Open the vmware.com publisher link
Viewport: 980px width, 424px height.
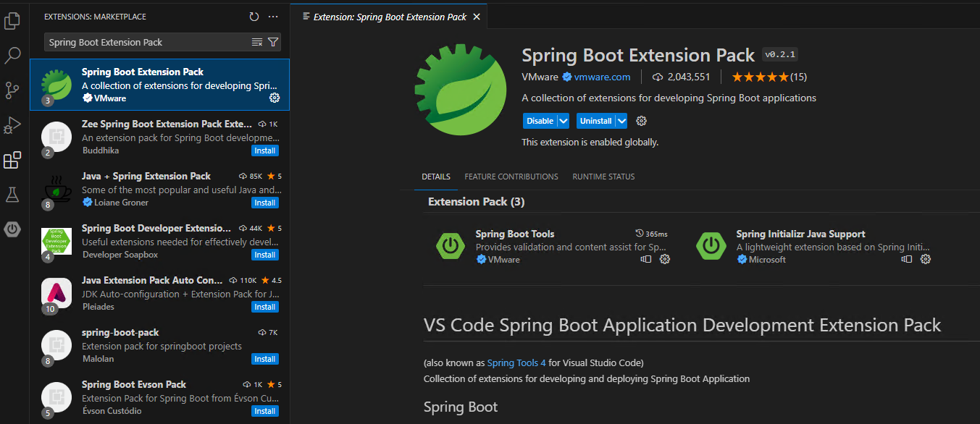point(602,77)
